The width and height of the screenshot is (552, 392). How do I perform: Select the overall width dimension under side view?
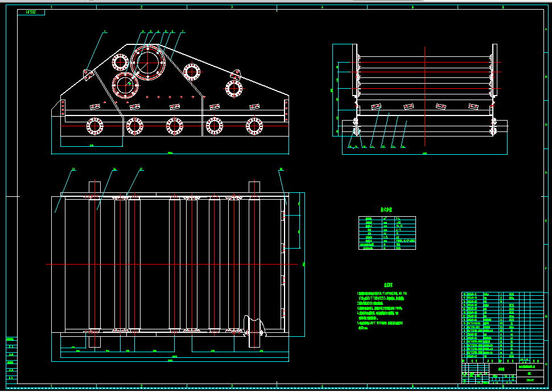[x=425, y=154]
